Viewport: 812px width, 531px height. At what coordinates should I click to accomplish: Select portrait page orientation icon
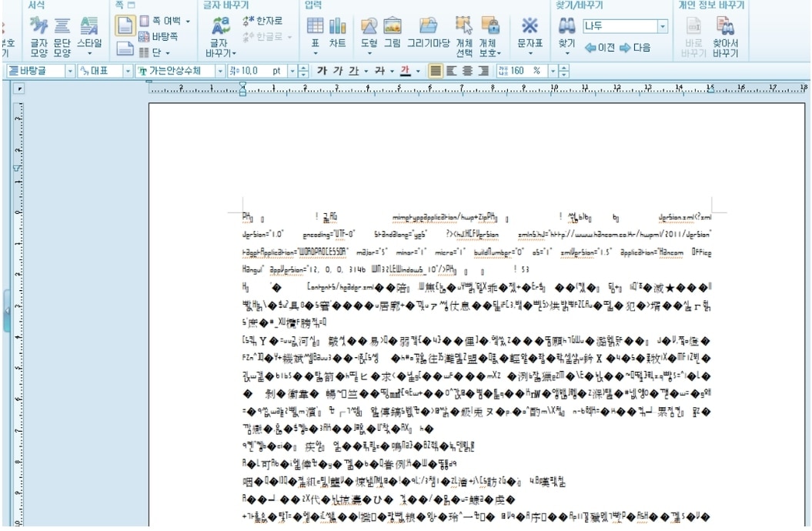(125, 26)
